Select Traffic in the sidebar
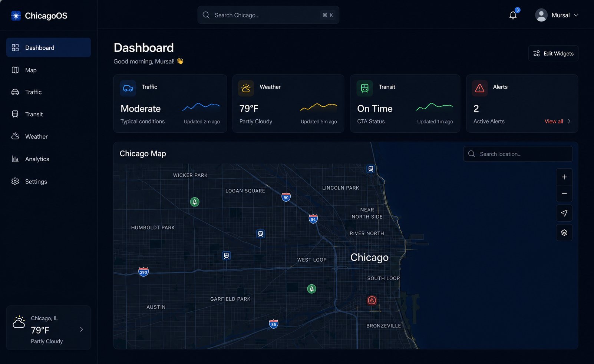 click(x=49, y=92)
